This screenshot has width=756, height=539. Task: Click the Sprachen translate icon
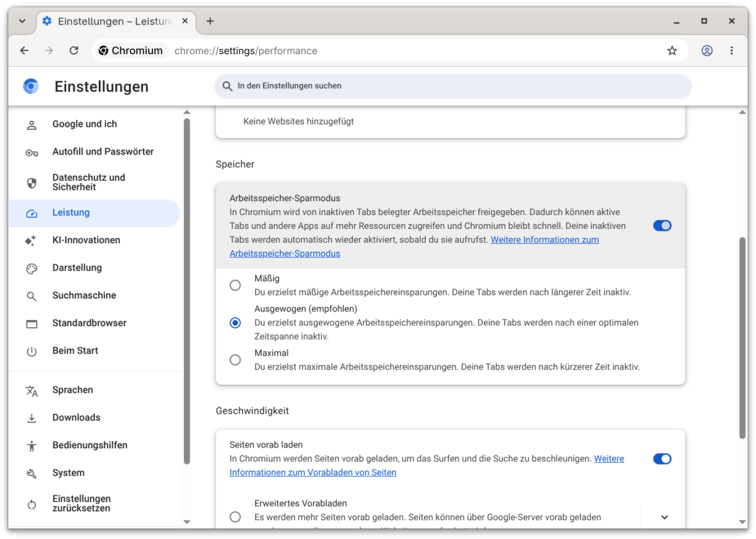31,391
